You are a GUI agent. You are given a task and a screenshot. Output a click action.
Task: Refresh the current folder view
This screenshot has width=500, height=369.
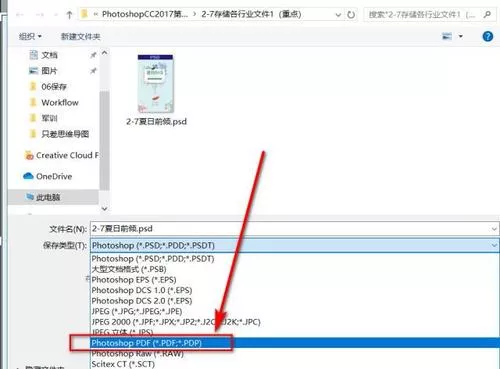pos(351,15)
